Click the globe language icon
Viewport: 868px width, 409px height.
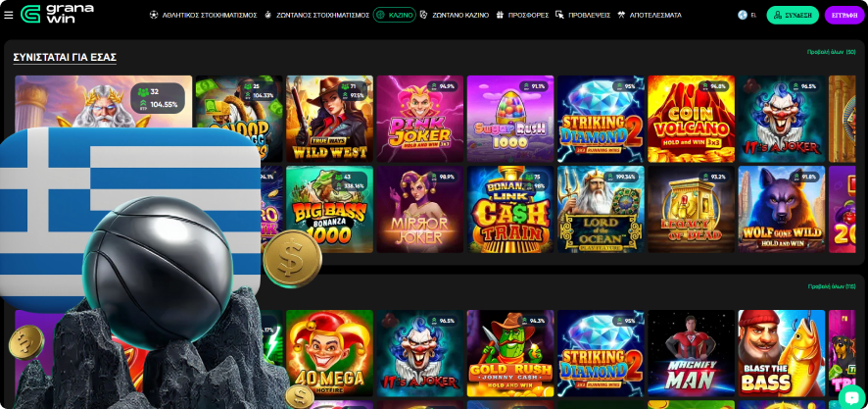743,15
